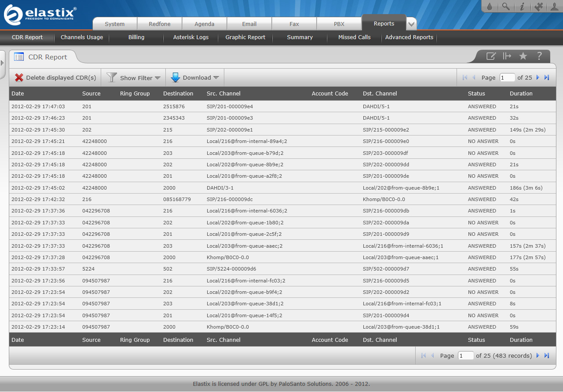
Task: Expand the collapsed left side panel
Action: point(2,63)
